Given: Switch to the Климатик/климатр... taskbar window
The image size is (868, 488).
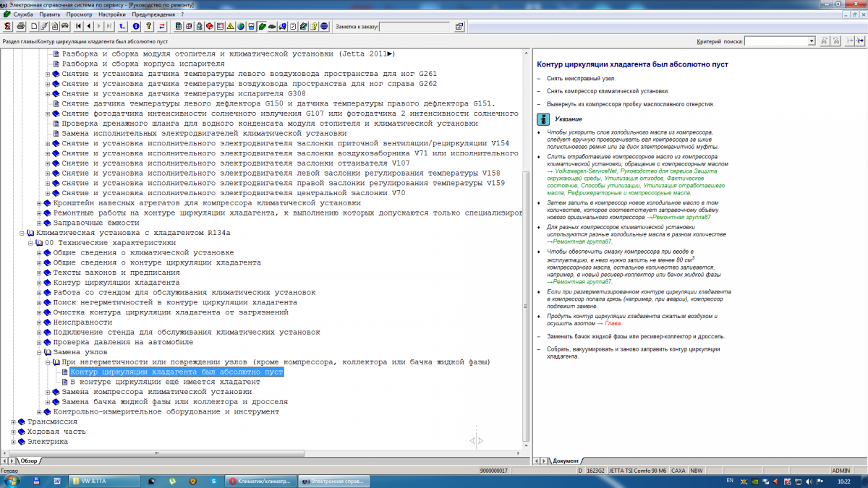Looking at the screenshot, I should 259,481.
